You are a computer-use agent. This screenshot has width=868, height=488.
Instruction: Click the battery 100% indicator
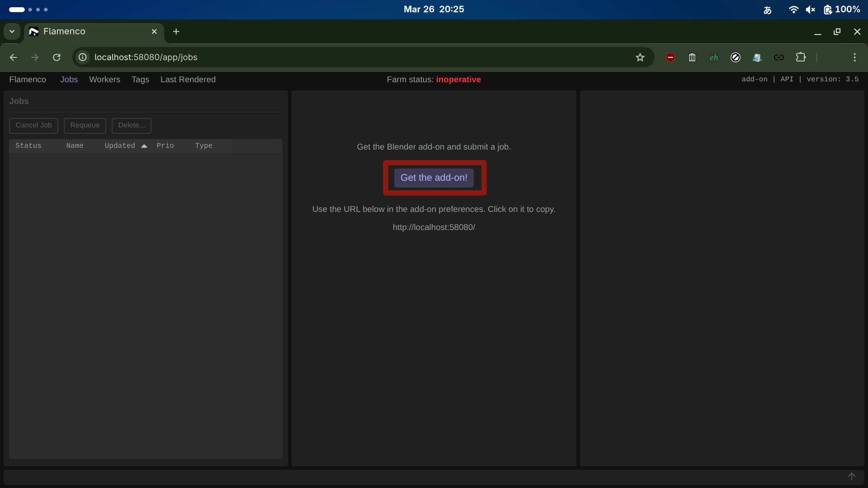tap(842, 9)
